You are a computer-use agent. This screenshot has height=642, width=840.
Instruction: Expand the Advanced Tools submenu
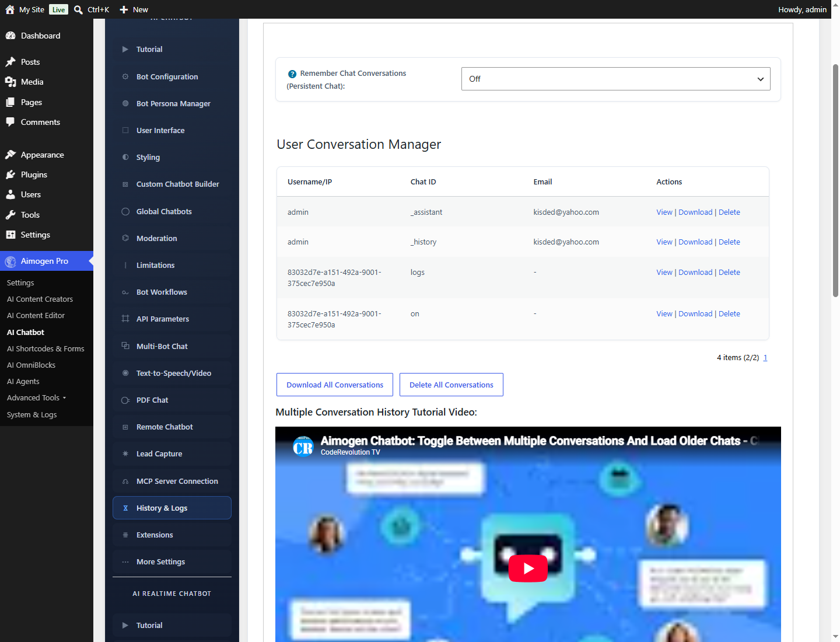coord(36,398)
